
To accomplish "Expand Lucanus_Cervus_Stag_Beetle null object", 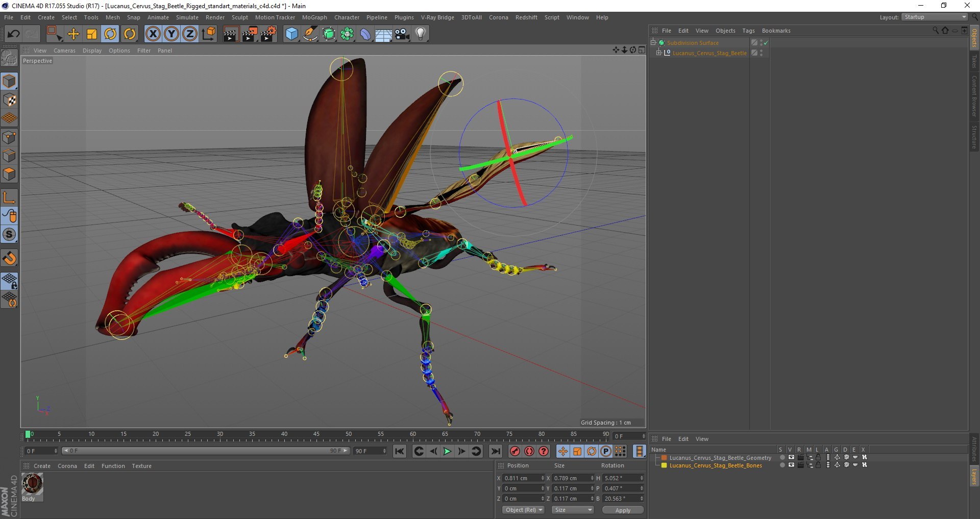I will pos(658,53).
